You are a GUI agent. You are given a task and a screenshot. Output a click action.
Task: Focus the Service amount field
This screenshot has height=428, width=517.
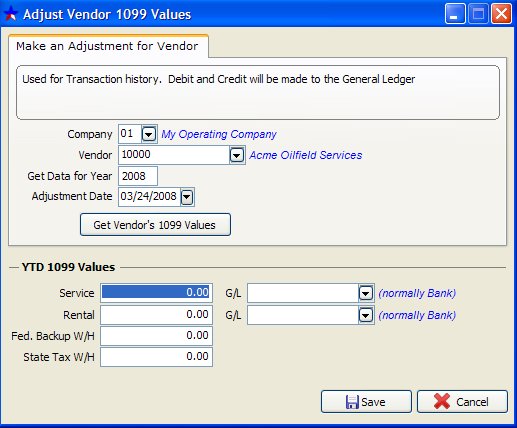click(x=156, y=293)
